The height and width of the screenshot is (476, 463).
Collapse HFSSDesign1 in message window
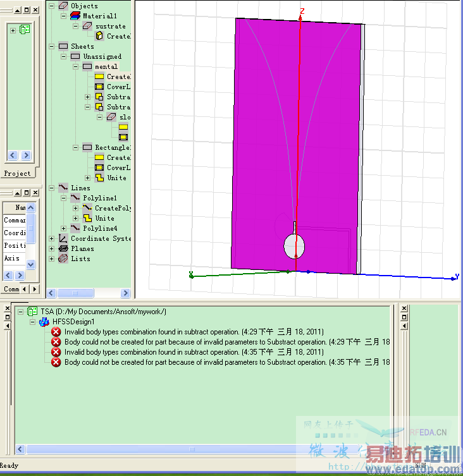click(x=32, y=322)
